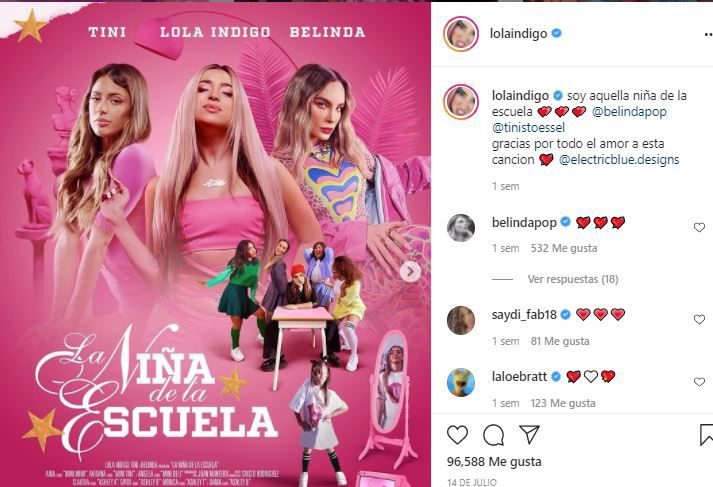Viewport: 713px width, 487px height.
Task: Open the @electricblue.designs mention
Action: point(619,160)
